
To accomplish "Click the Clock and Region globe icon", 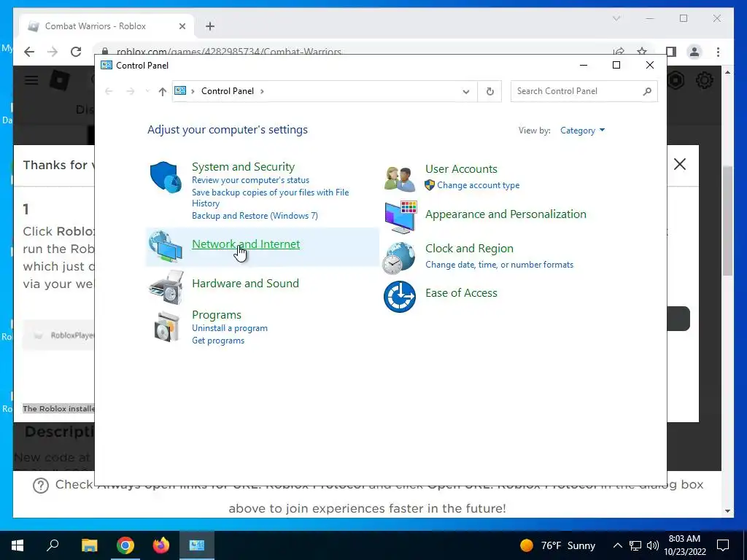I will pos(399,258).
